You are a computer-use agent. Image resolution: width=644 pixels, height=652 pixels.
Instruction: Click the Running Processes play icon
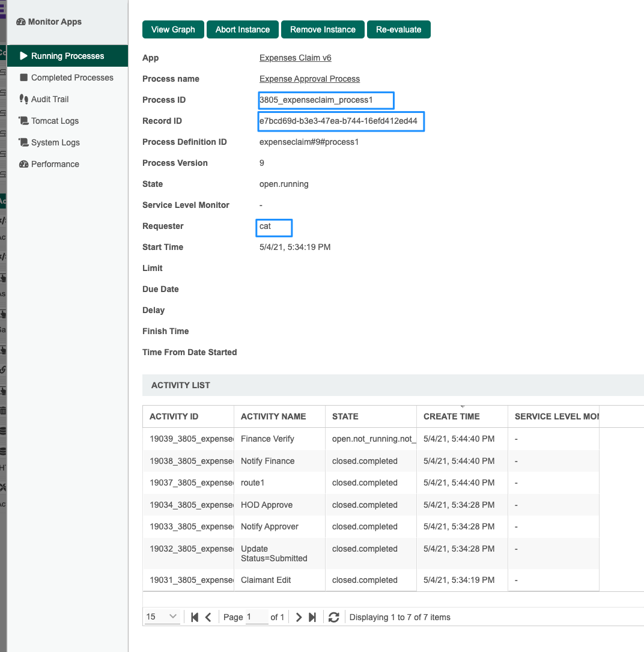(x=24, y=56)
